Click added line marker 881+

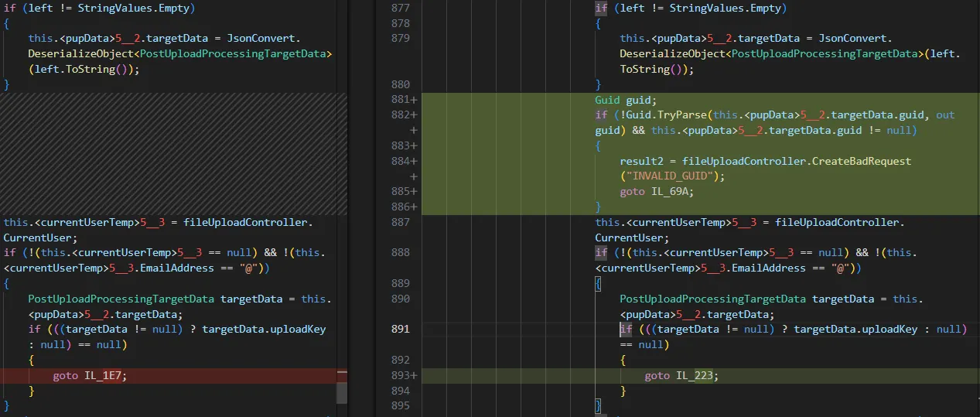tap(402, 100)
